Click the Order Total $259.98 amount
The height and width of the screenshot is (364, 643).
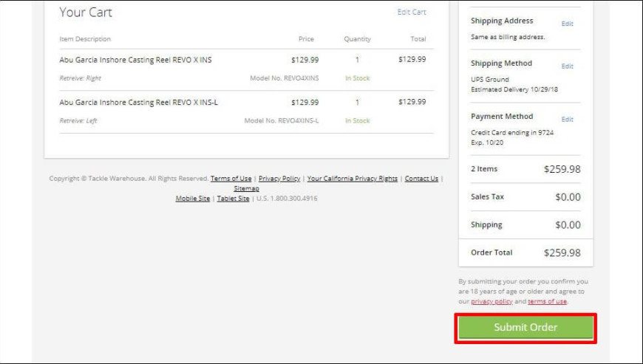pos(562,253)
